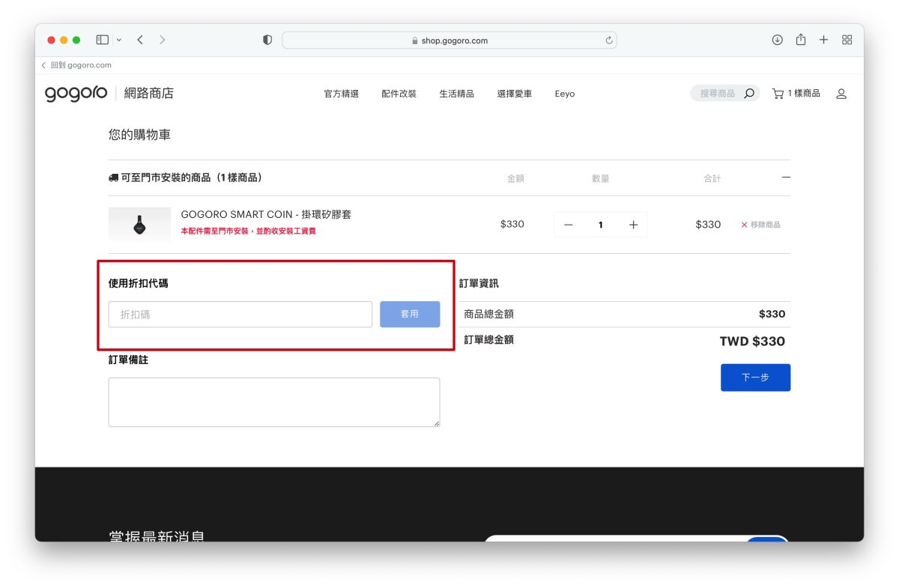Return via 回到 gogoro.com link

[76, 65]
